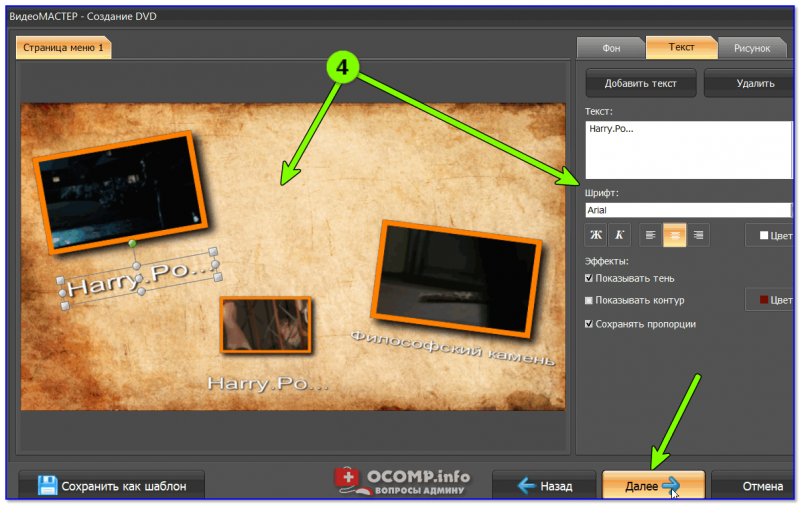Switch to the Фон tab

click(611, 48)
